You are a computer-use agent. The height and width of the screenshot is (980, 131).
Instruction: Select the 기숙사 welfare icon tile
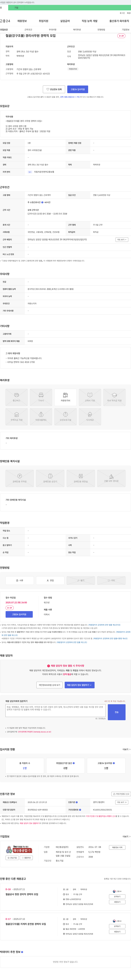(41, 397)
